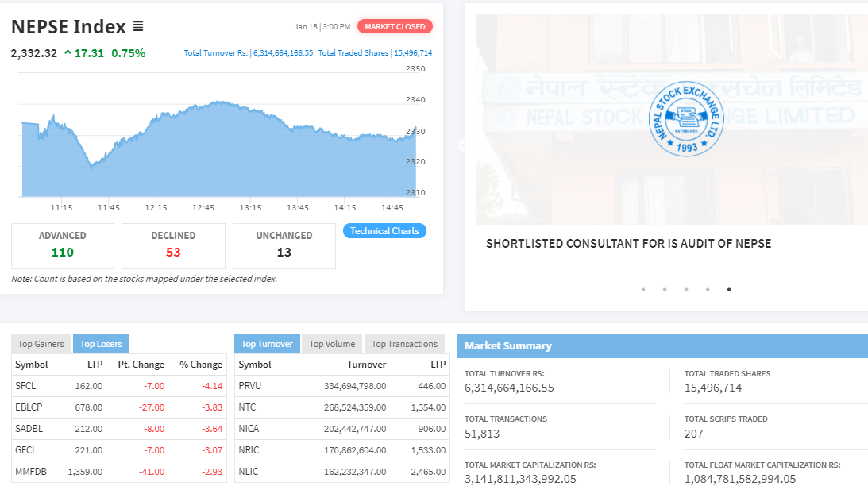Click the NEPSE index area chart
The image size is (868, 490).
click(x=218, y=149)
